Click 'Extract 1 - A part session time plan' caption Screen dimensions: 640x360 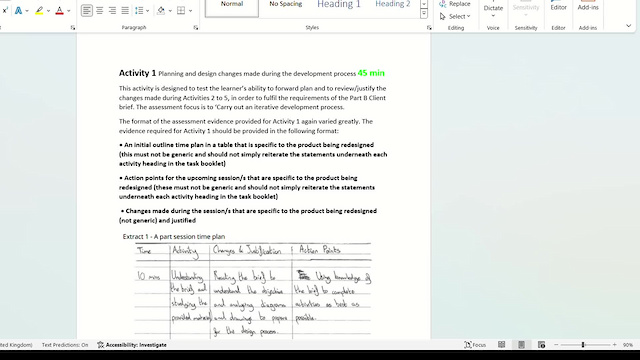(x=174, y=237)
